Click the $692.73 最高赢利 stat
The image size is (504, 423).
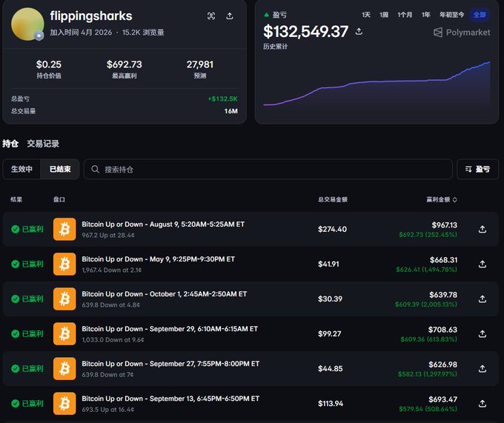[x=125, y=69]
